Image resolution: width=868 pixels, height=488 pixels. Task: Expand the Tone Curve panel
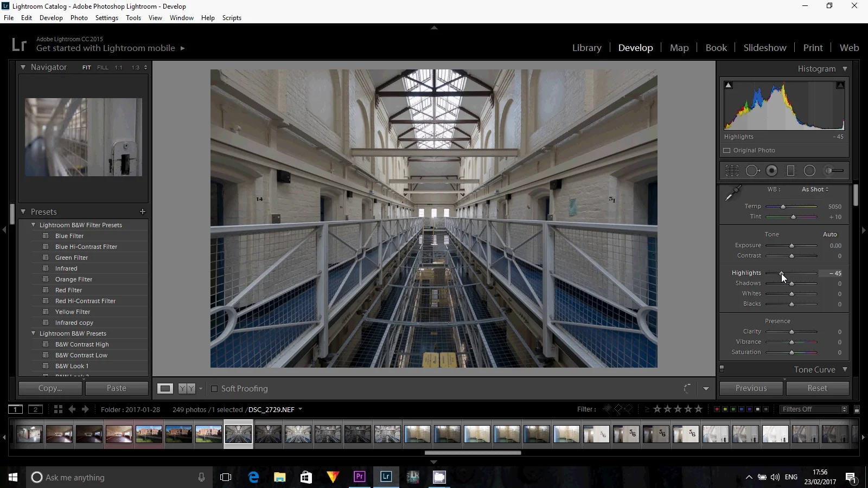point(845,369)
